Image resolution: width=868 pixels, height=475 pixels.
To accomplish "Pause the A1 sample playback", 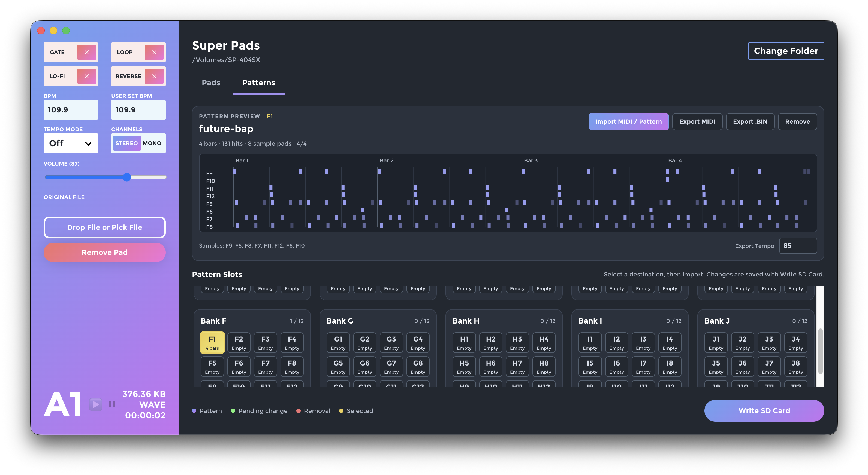I will click(x=112, y=404).
